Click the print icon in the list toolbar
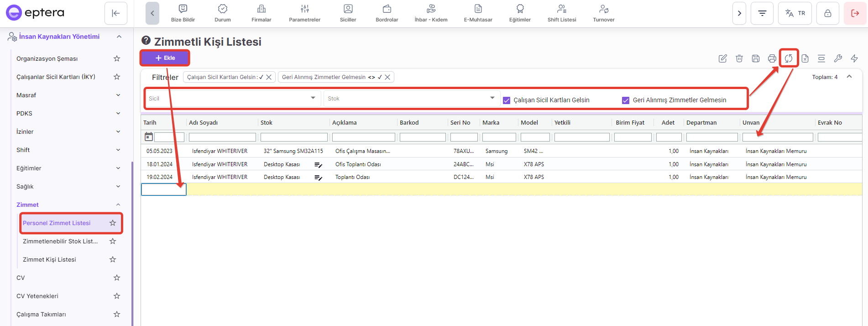This screenshot has height=326, width=868. [772, 58]
